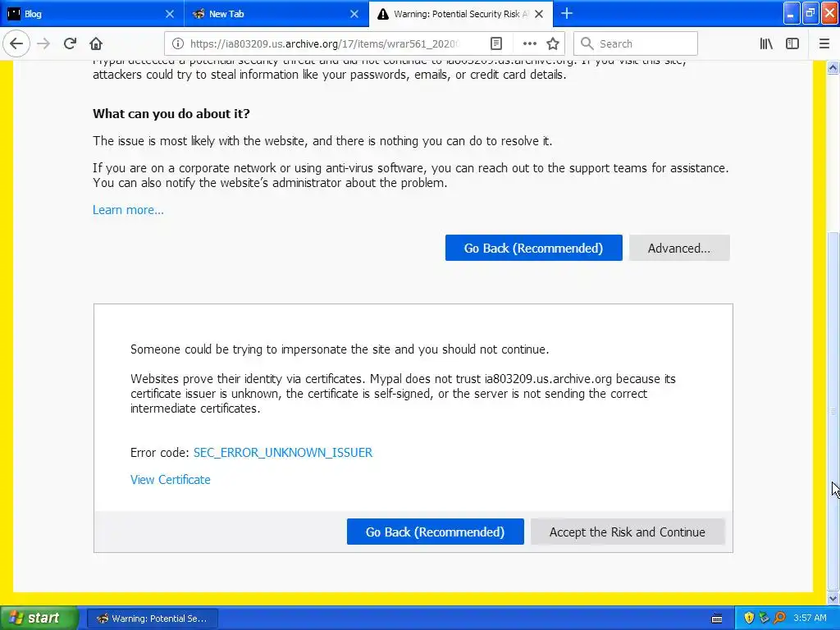Select the Warning: Potential Security Risk tab
Viewport: 840px width, 630px height.
(x=461, y=14)
